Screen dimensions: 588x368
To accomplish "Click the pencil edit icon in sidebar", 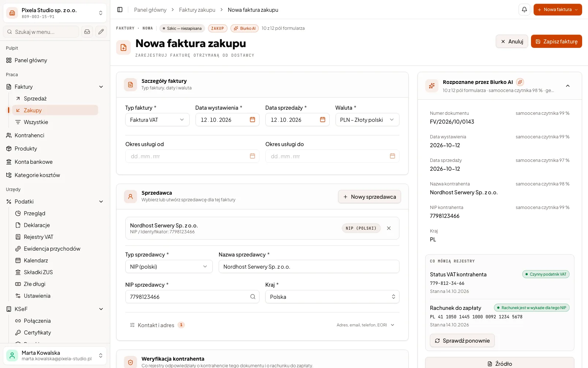I will coord(101,32).
